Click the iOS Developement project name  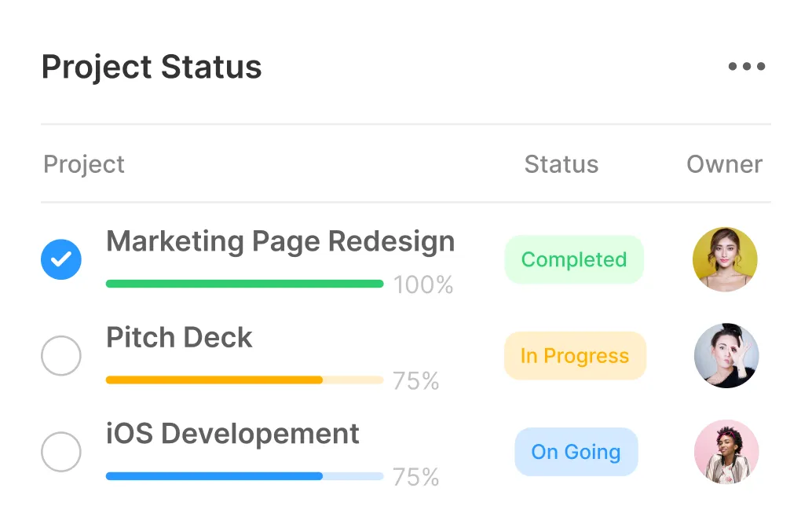click(233, 434)
